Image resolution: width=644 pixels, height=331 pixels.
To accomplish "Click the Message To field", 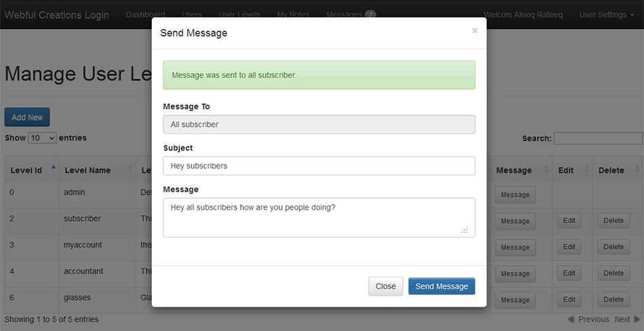I will (319, 124).
